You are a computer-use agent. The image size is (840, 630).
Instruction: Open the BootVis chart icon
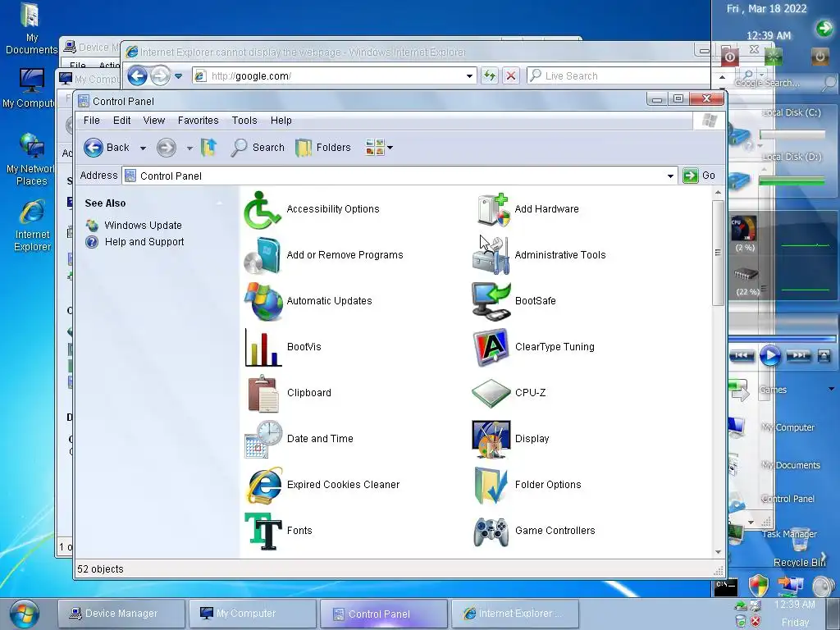point(263,347)
